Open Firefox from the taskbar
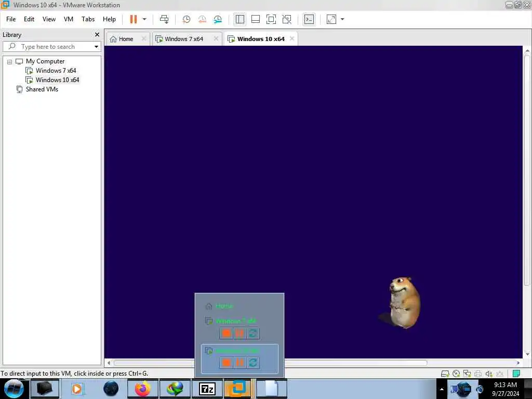Screen dimensions: 532x399 point(143,389)
